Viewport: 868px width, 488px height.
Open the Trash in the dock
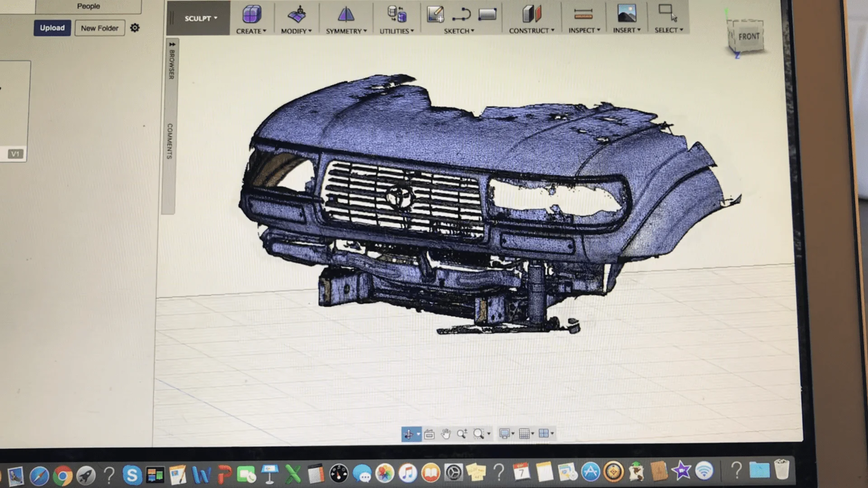tap(782, 469)
